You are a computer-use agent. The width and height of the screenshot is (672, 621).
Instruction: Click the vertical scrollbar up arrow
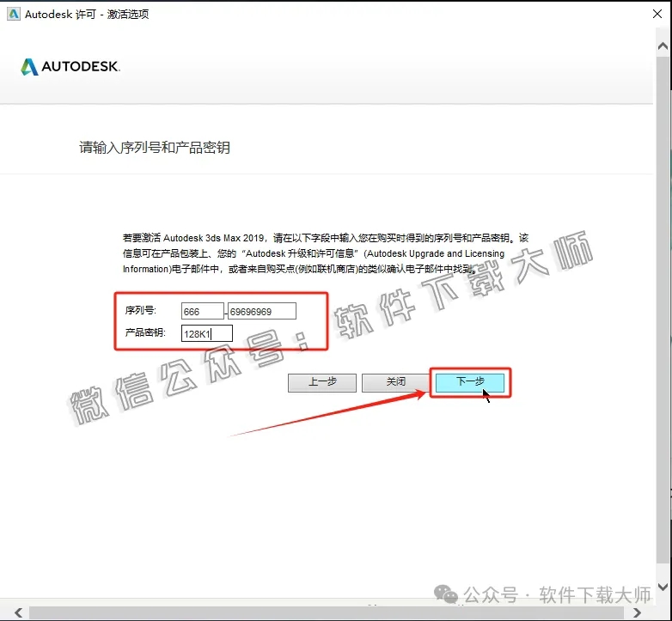[x=663, y=46]
